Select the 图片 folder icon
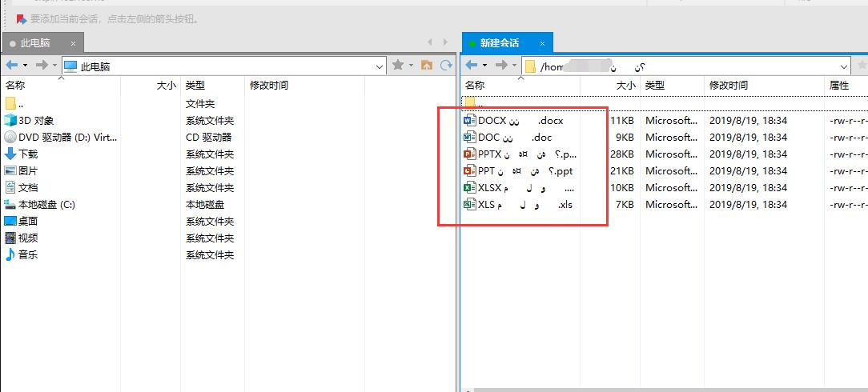The width and height of the screenshot is (868, 392). [x=10, y=171]
